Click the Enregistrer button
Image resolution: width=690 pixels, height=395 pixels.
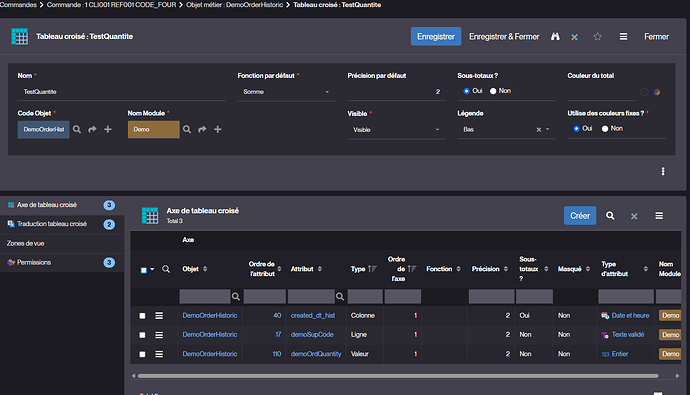pos(436,37)
